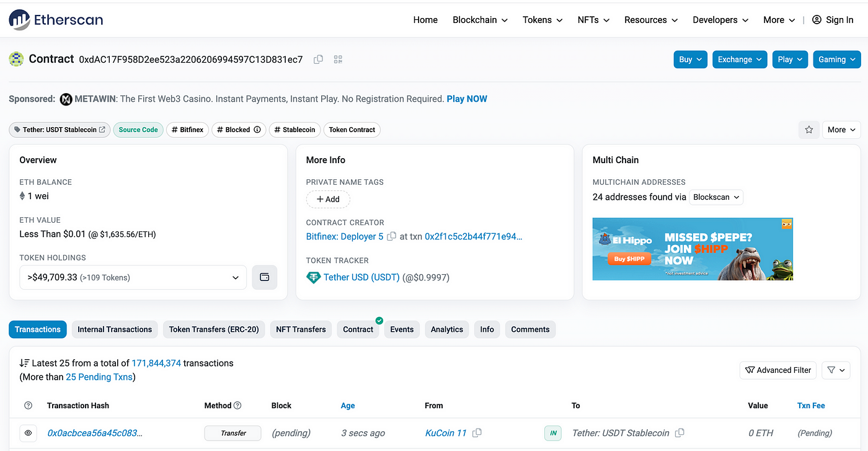868x451 pixels.
Task: Click the contract identicon avatar
Action: point(16,59)
